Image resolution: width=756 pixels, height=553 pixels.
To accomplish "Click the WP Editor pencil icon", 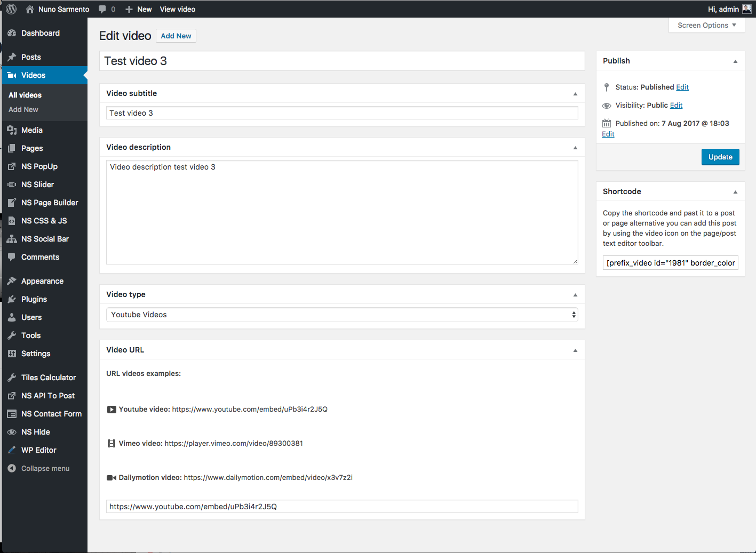I will (12, 450).
